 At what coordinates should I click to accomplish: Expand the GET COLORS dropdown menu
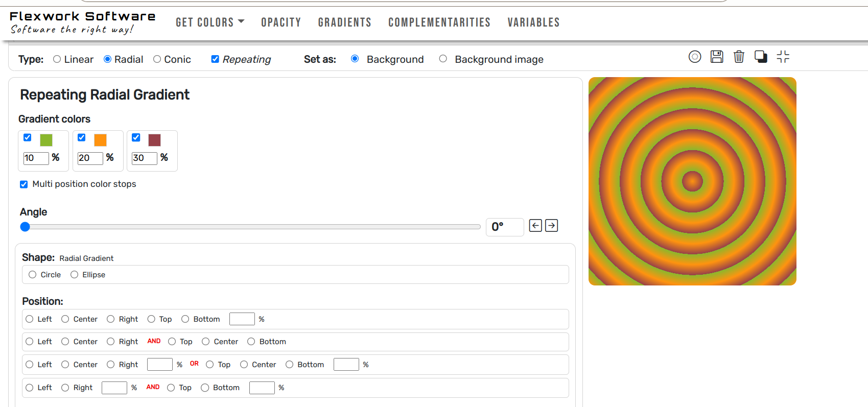[210, 22]
